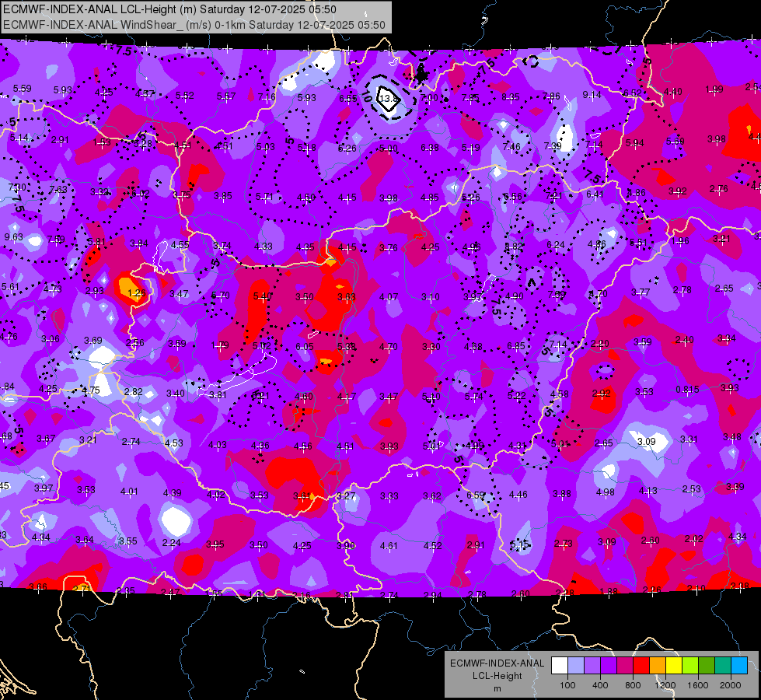Select the LCL-Height title line in header
Viewport: 761px width, 700px height.
[x=170, y=9]
